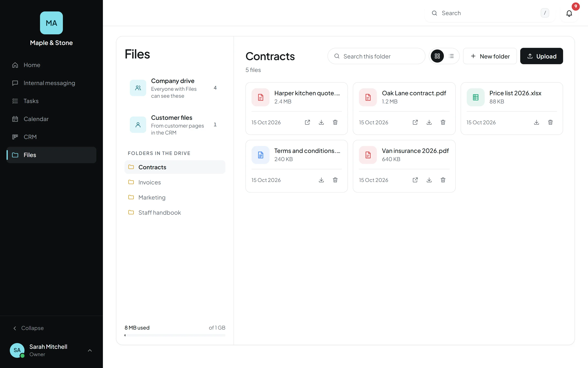Screen dimensions: 588x368
Task: Download Van insurance 2026.pdf
Action: pos(429,180)
